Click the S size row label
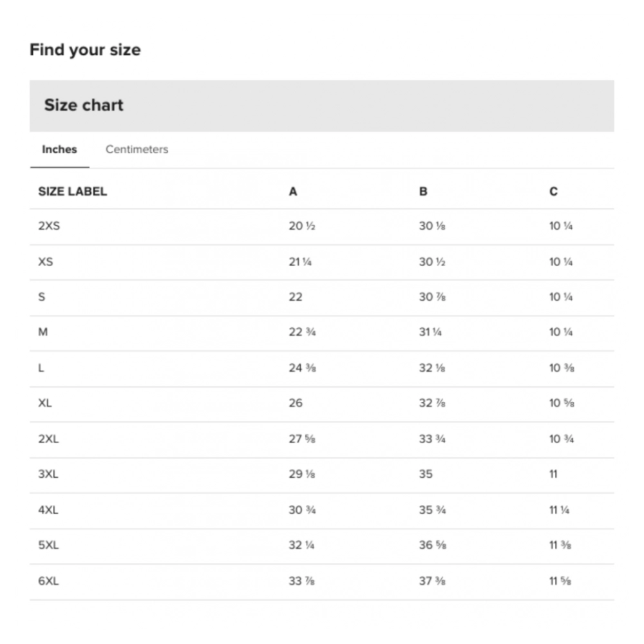Screen dimensions: 644x644 tap(42, 297)
